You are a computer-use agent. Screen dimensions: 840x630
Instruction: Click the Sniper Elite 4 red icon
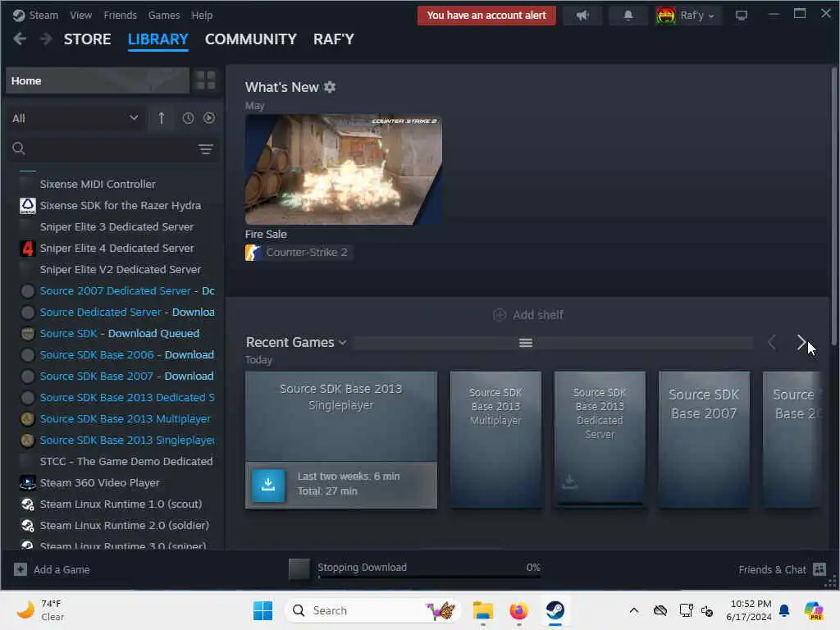pyautogui.click(x=27, y=248)
